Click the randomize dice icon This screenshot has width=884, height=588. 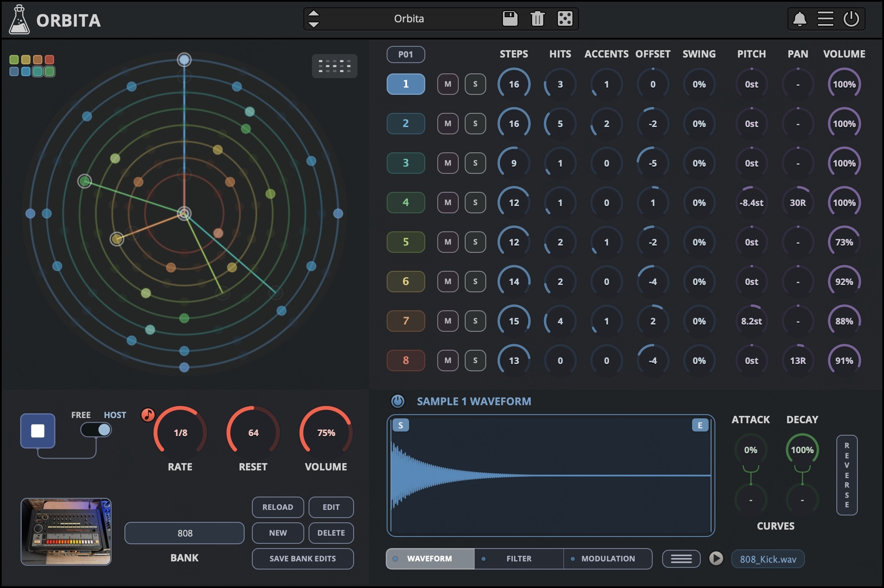click(x=565, y=19)
